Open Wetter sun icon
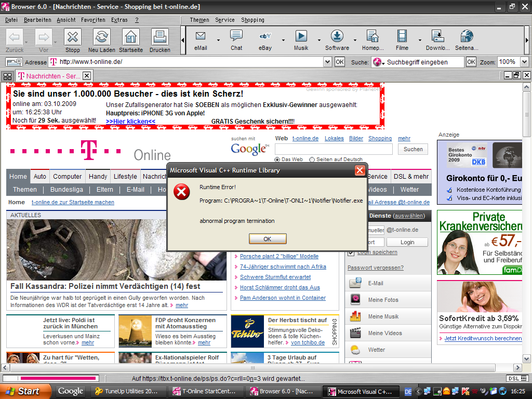Image resolution: width=532 pixels, height=399 pixels. point(355,350)
